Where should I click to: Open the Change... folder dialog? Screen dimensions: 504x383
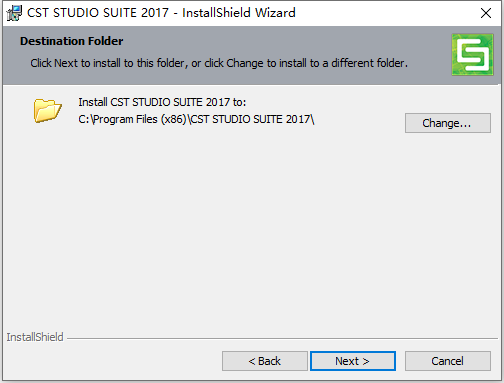tap(448, 123)
